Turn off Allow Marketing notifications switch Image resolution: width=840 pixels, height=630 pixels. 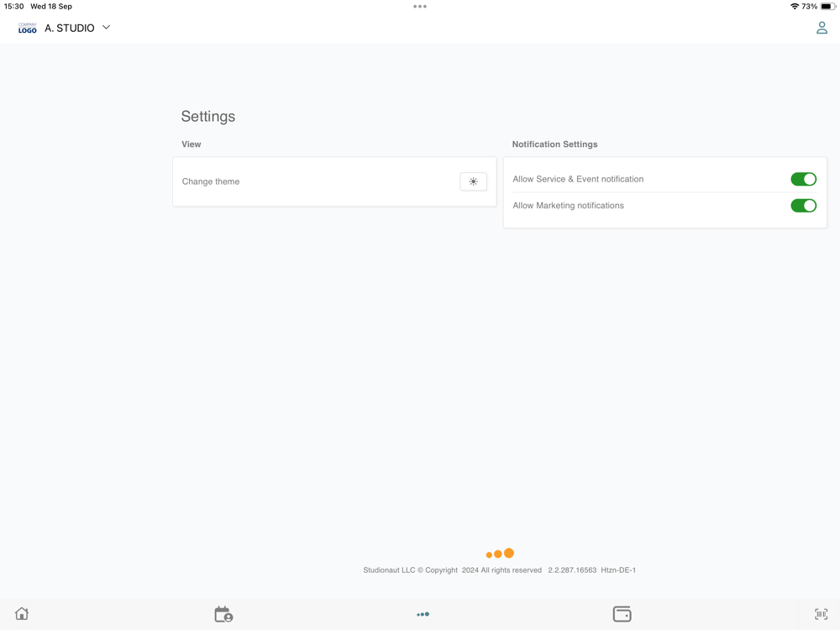(803, 206)
